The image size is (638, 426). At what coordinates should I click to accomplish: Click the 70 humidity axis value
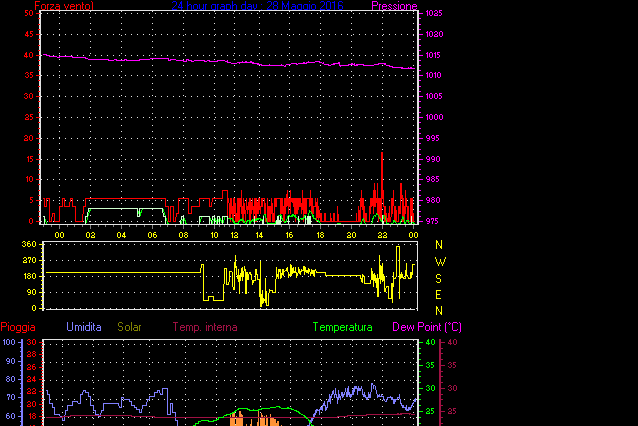tap(11, 397)
